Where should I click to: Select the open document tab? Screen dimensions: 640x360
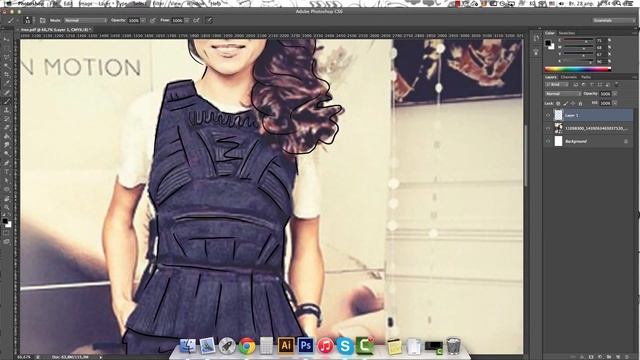(x=56, y=30)
